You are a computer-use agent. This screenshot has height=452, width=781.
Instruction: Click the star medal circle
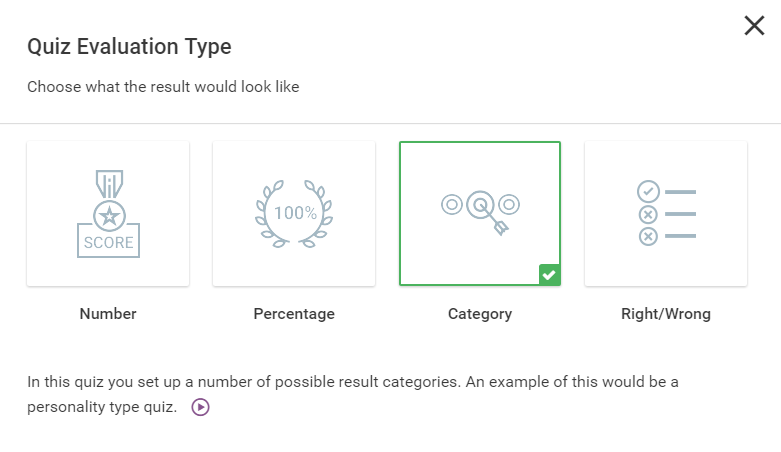pyautogui.click(x=109, y=216)
